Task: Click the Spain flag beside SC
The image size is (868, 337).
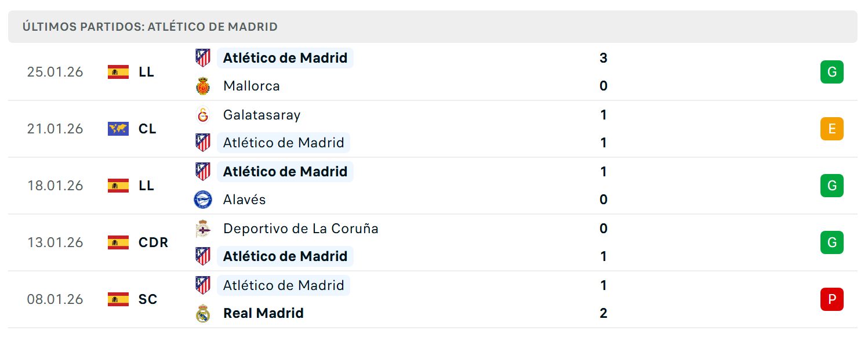Action: pos(118,299)
